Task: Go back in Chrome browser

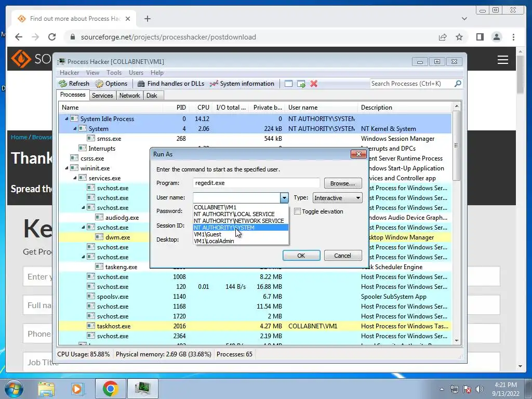Action: [x=19, y=37]
